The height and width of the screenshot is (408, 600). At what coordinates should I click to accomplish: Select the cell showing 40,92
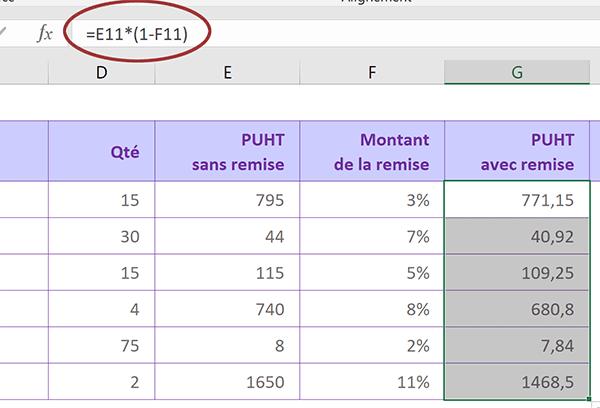pyautogui.click(x=517, y=236)
